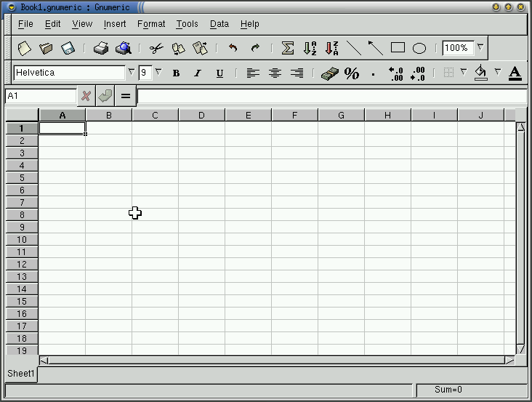532x402 pixels.
Task: Open the Insert menu
Action: (x=115, y=24)
